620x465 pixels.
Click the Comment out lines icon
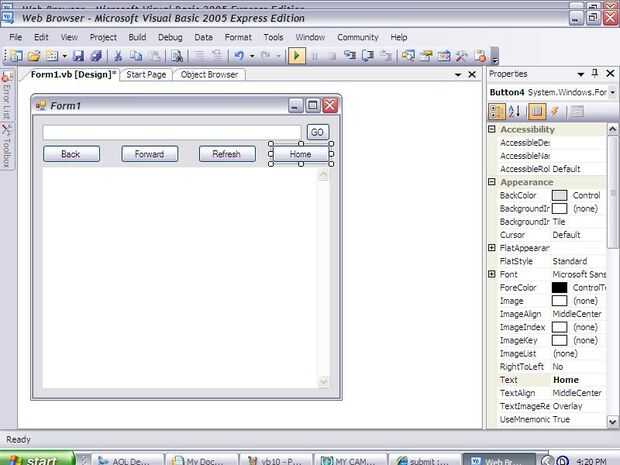coord(200,56)
